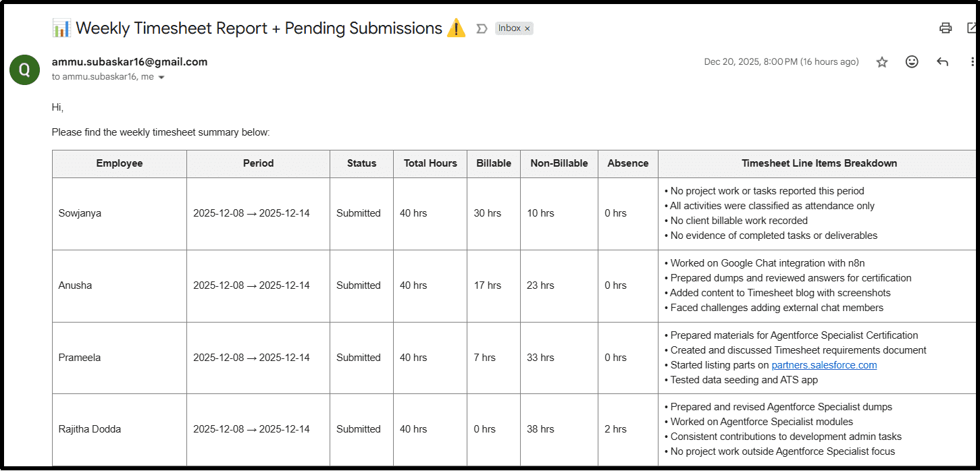Click the Inbox label chip

click(509, 28)
